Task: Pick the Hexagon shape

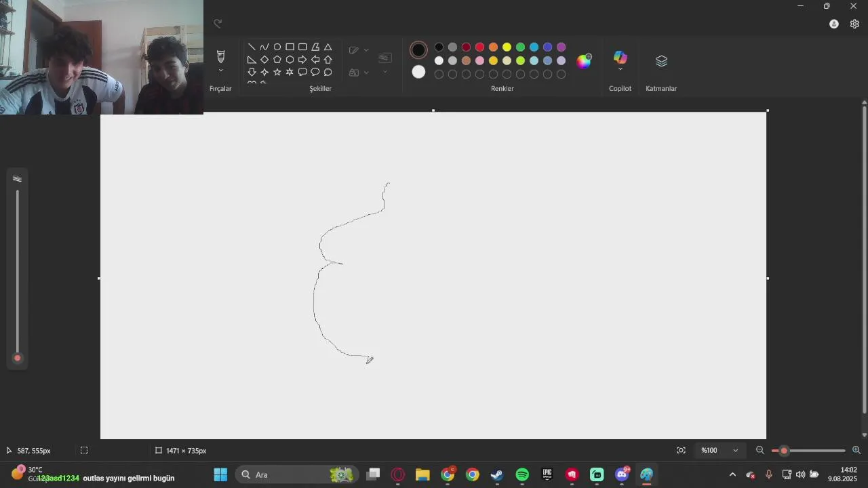Action: point(290,60)
